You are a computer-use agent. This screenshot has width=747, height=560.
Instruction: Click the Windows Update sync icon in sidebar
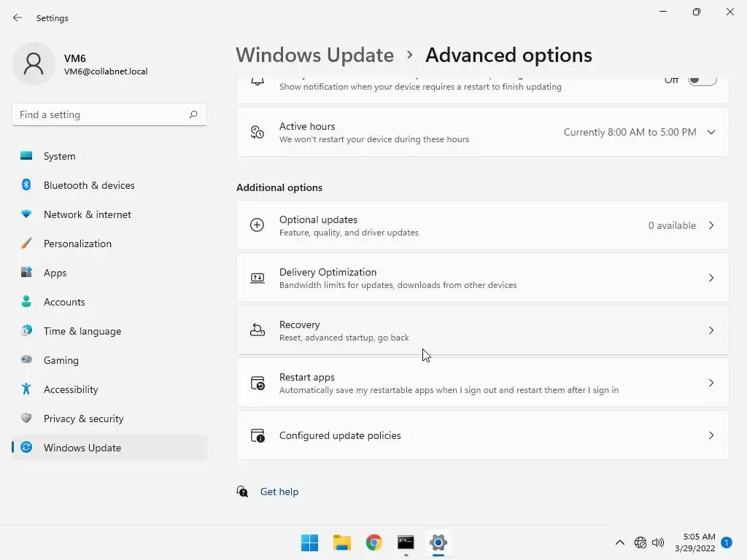point(26,447)
